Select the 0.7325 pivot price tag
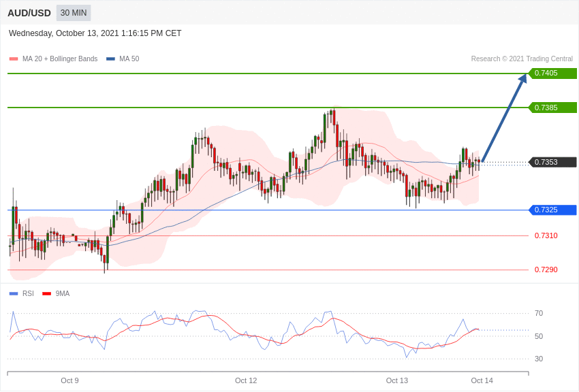Image resolution: width=579 pixels, height=392 pixels. [553, 210]
